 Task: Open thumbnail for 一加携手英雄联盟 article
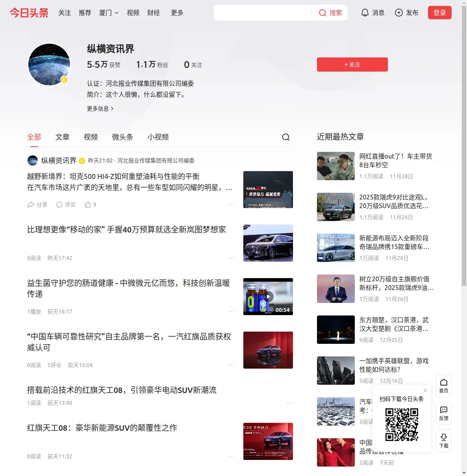(x=336, y=371)
